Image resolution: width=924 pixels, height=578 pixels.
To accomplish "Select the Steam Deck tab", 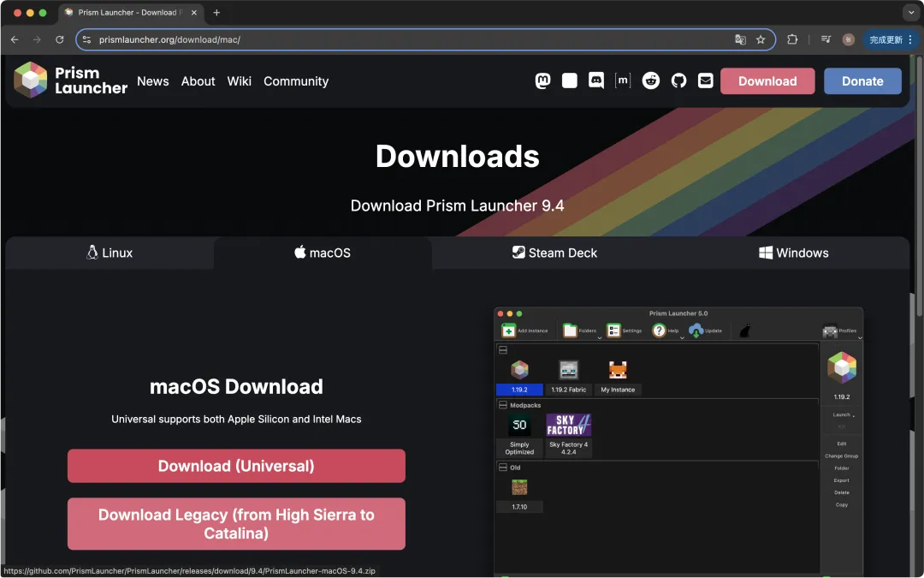I will point(554,253).
